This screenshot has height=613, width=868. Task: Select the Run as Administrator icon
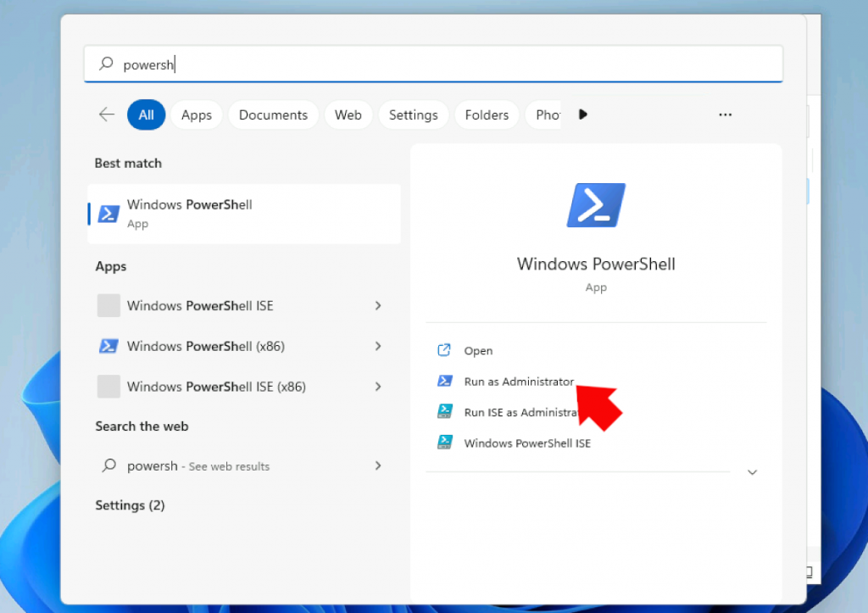445,381
